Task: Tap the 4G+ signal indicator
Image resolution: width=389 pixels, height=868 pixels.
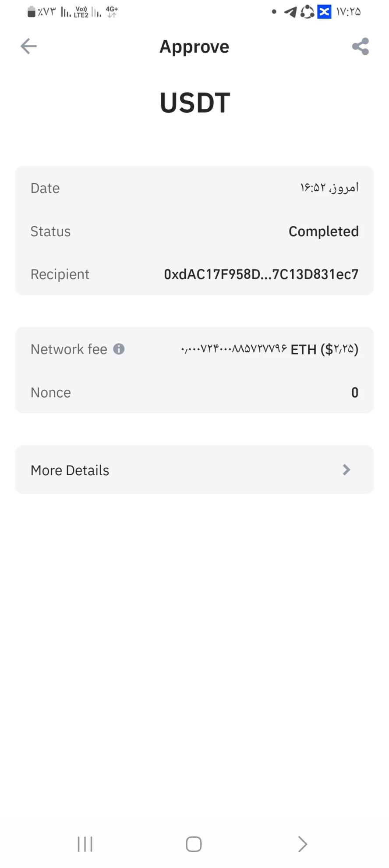Action: pos(112,12)
